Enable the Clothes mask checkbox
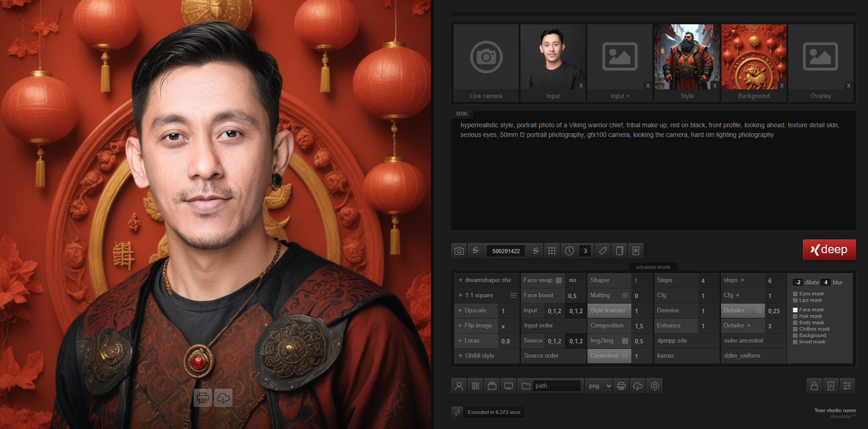868x429 pixels. click(795, 329)
